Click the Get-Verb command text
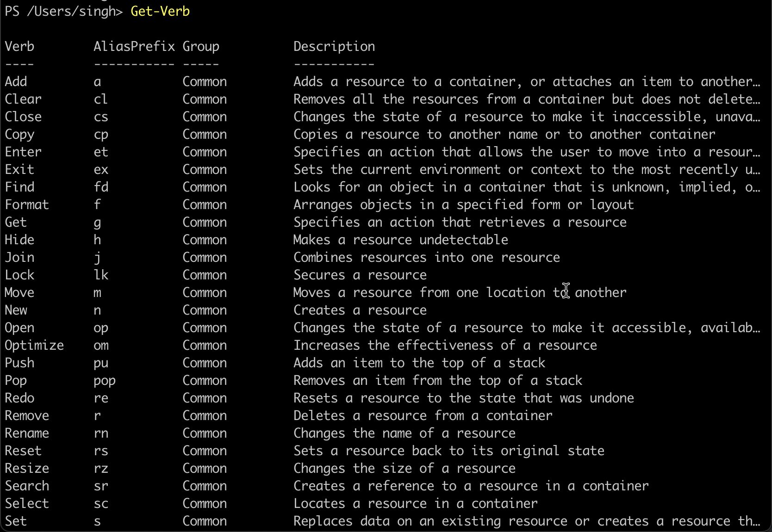The height and width of the screenshot is (532, 772). pyautogui.click(x=160, y=11)
